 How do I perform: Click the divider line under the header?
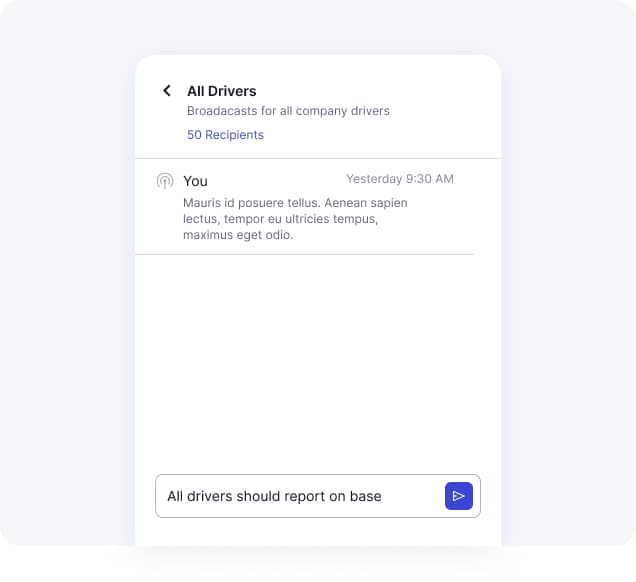tap(318, 158)
